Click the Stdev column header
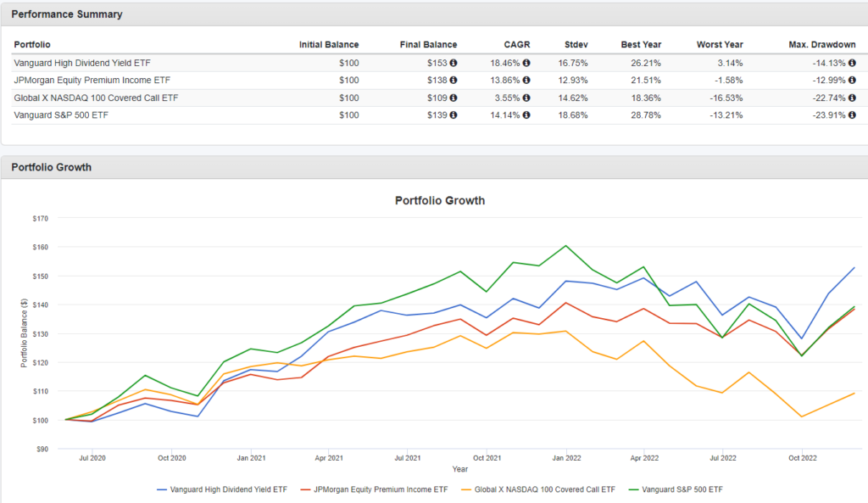This screenshot has width=868, height=503. click(576, 44)
